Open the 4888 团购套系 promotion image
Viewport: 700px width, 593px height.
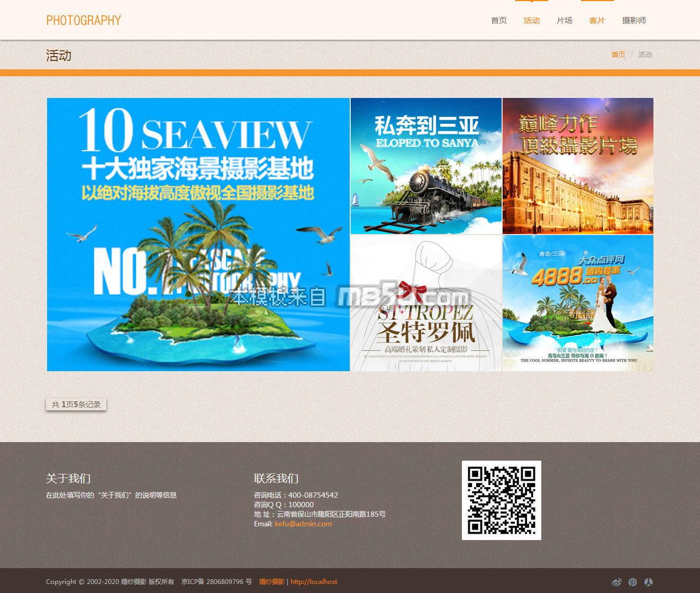click(578, 303)
